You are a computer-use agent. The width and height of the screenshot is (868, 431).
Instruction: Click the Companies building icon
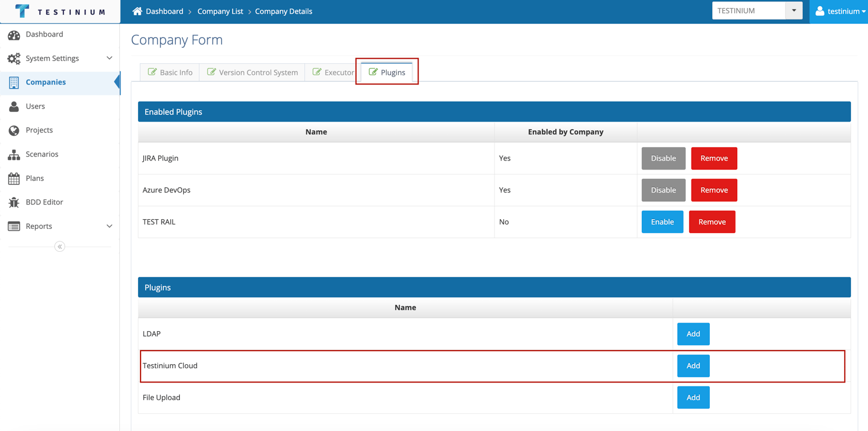(x=14, y=82)
